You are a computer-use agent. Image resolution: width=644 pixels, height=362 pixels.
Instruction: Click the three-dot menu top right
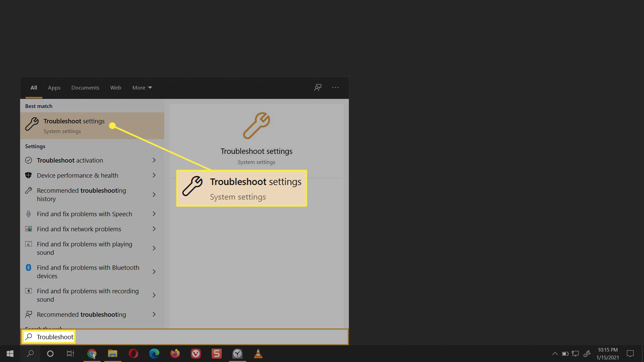[x=335, y=87]
